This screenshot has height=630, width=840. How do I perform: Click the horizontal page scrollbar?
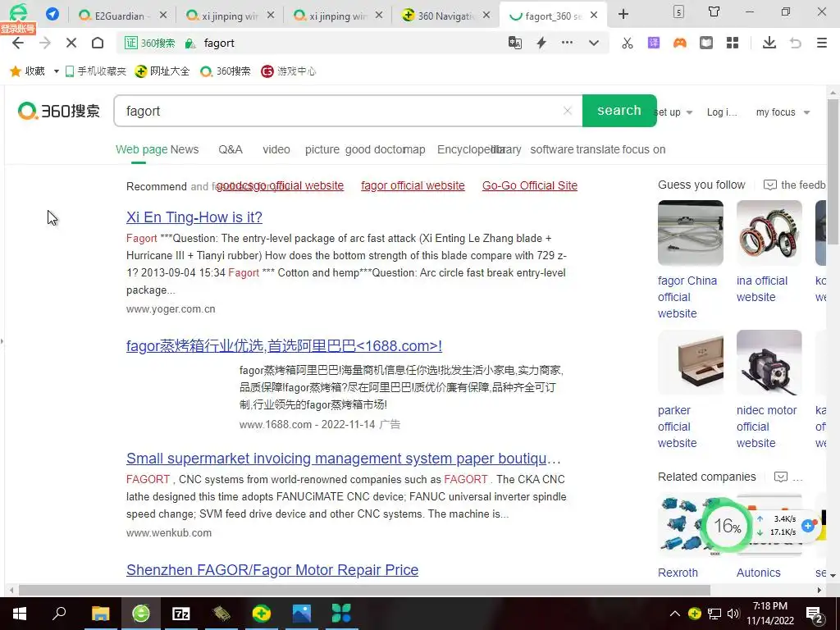(x=364, y=590)
